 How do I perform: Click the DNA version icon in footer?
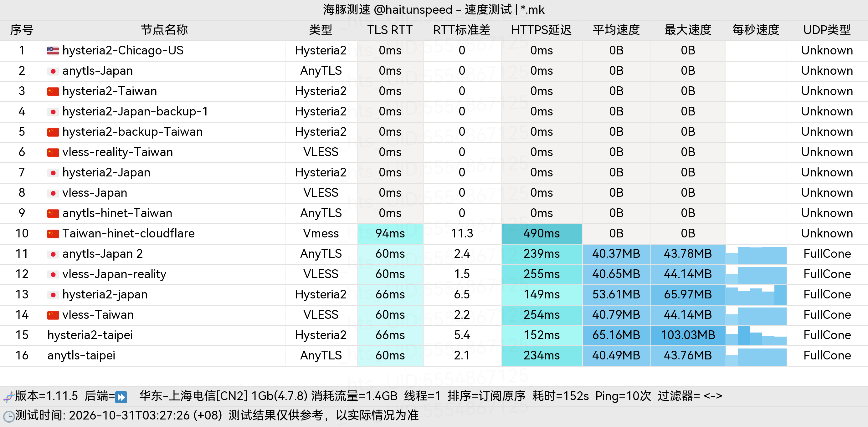click(8, 397)
